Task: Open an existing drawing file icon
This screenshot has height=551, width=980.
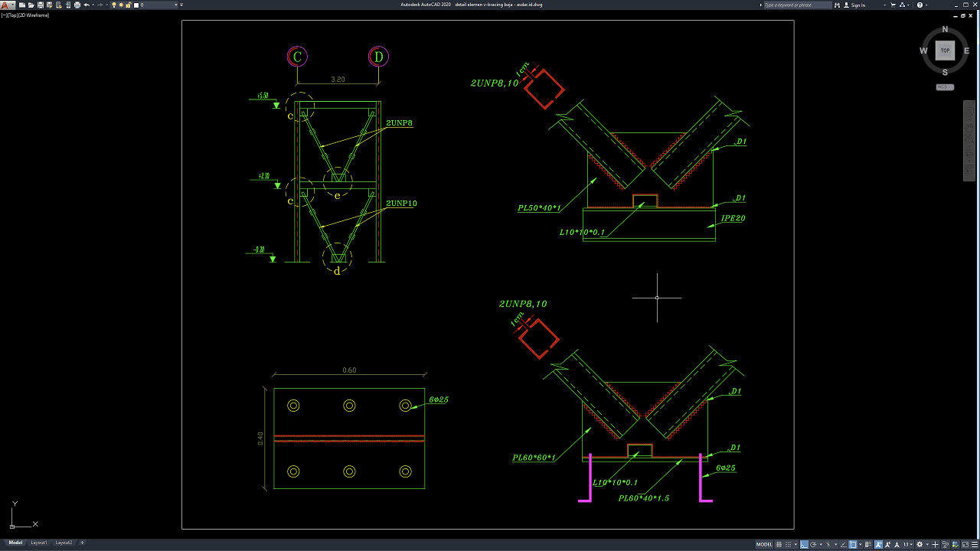Action: 31,5
